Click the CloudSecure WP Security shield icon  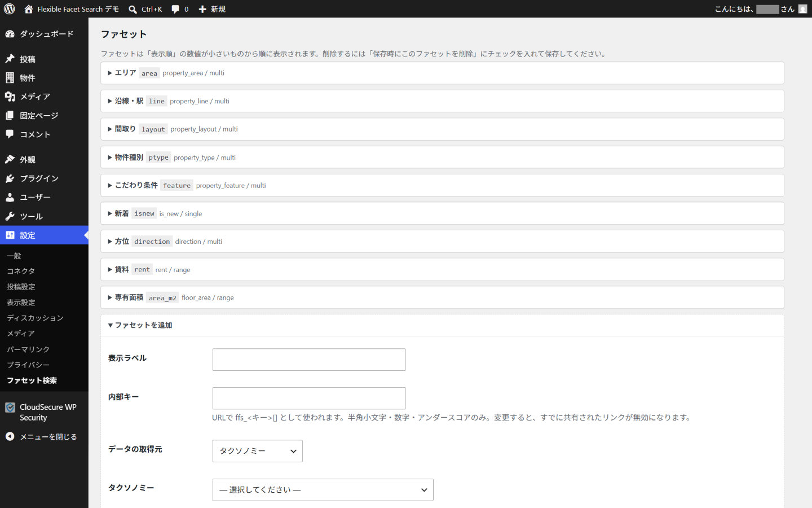coord(10,408)
